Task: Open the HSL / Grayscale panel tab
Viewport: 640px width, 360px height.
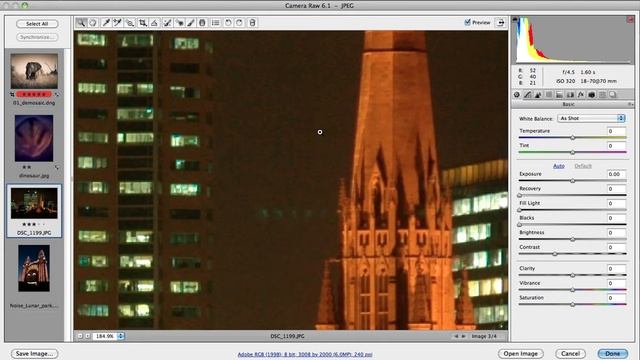Action: (x=549, y=95)
